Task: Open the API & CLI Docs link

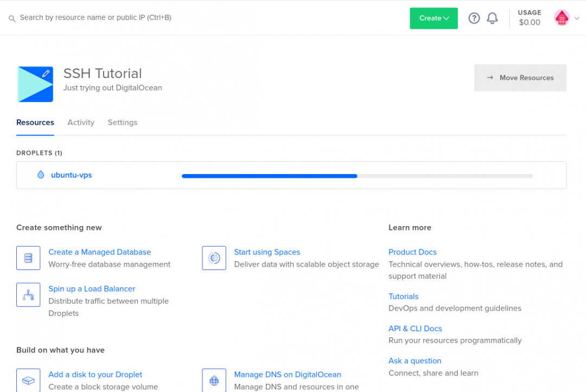Action: (415, 329)
